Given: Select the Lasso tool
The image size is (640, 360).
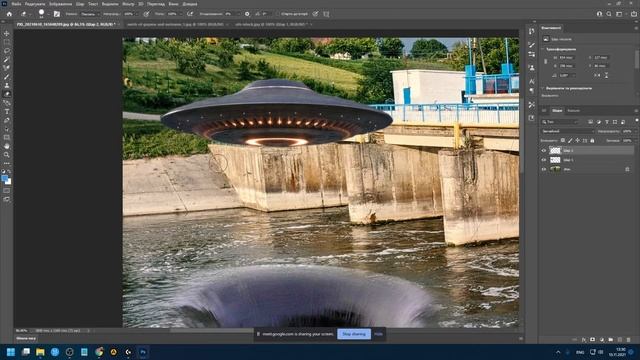Looking at the screenshot, I should 7,51.
